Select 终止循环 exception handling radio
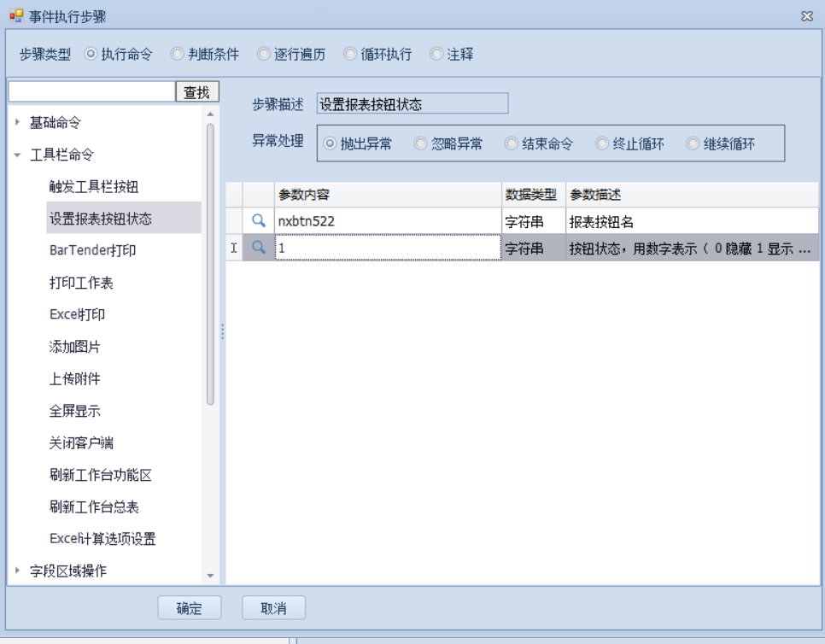The width and height of the screenshot is (825, 644). click(x=602, y=144)
